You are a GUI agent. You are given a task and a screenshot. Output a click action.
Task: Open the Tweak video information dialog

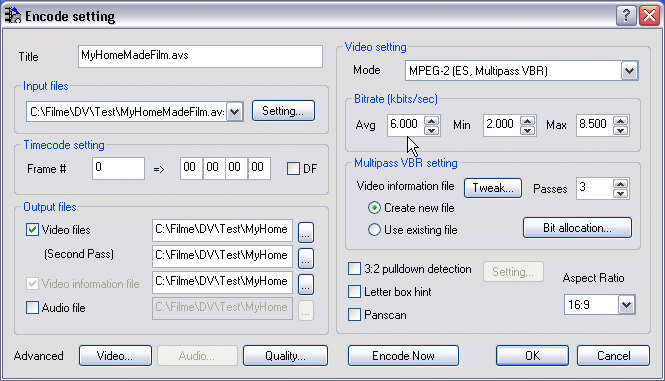tap(493, 188)
